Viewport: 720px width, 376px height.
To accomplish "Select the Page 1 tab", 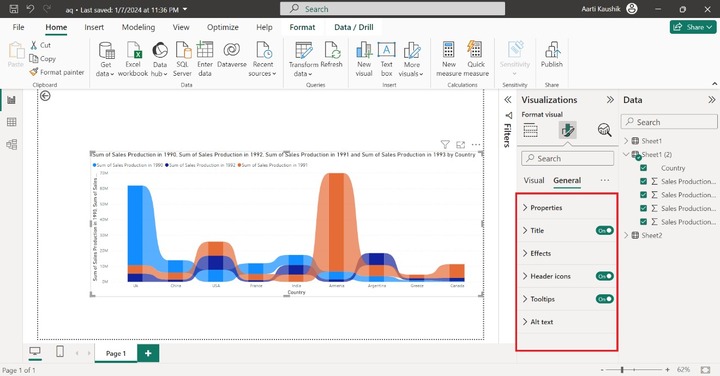I will [x=116, y=353].
